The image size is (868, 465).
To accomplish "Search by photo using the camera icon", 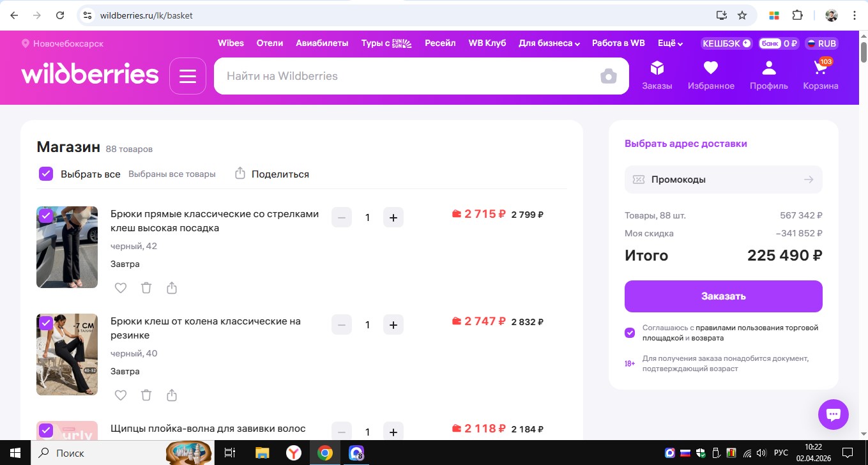I will point(609,77).
